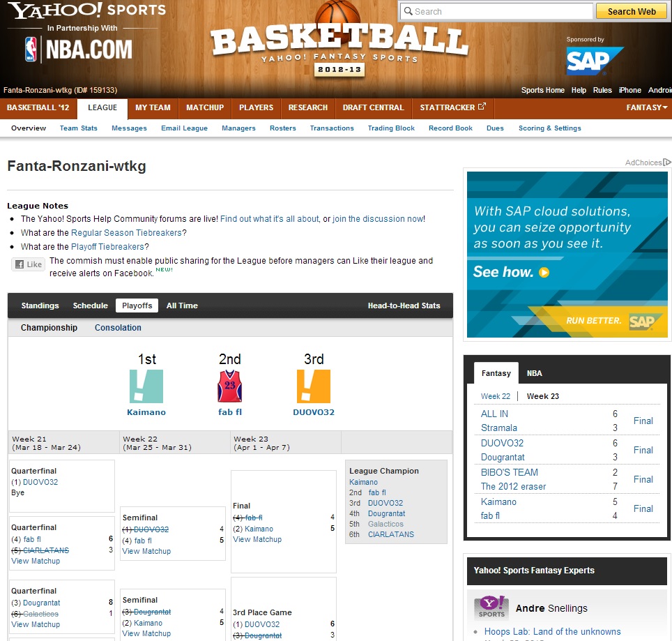Click the AdChoices icon
Image resolution: width=672 pixels, height=641 pixels.
[x=667, y=163]
